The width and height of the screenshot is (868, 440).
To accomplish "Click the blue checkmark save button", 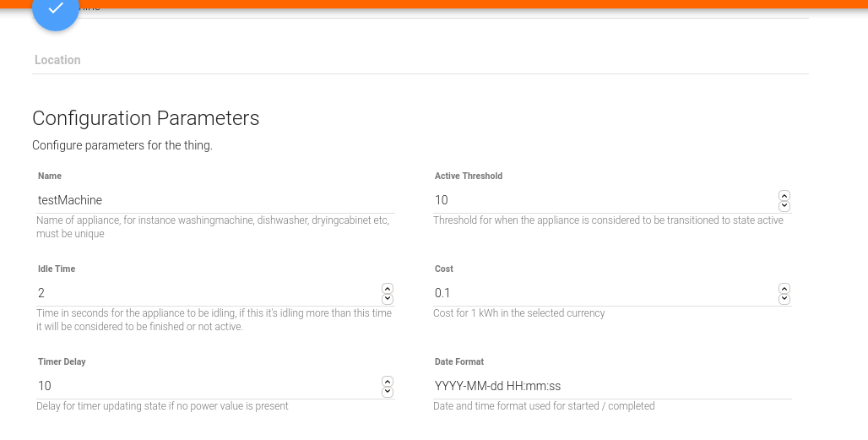I will pos(56,10).
